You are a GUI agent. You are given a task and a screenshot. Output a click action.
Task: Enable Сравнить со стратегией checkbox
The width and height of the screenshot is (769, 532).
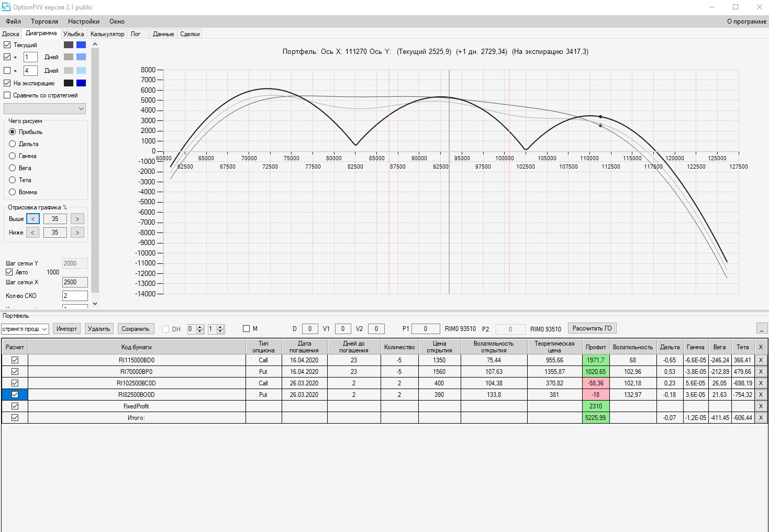7,95
